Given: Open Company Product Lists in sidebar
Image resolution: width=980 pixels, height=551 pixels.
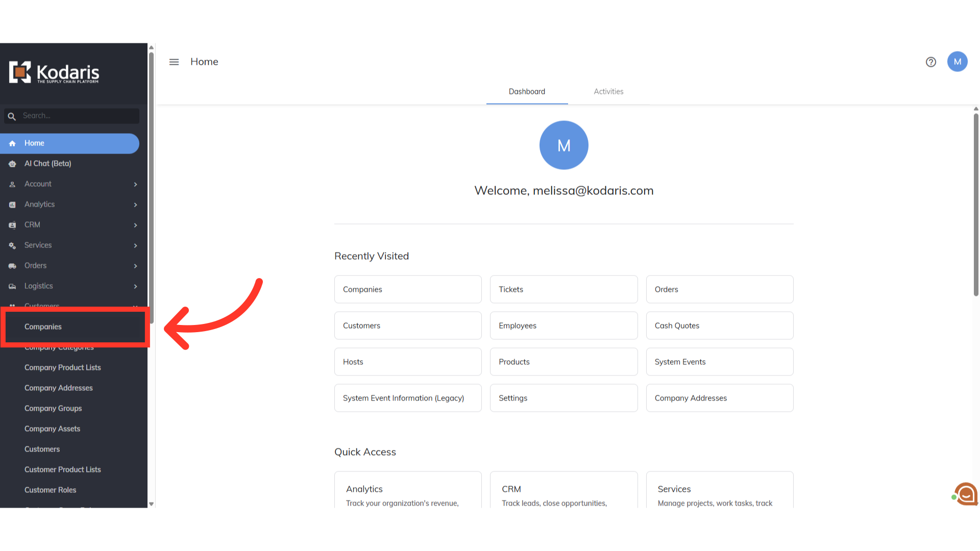Looking at the screenshot, I should click(63, 367).
